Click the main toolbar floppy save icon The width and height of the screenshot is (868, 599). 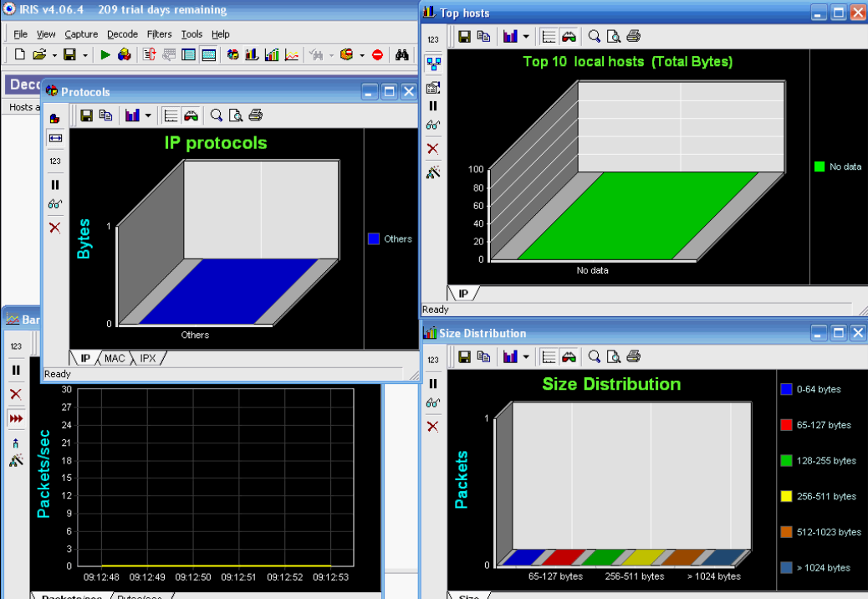(x=69, y=54)
